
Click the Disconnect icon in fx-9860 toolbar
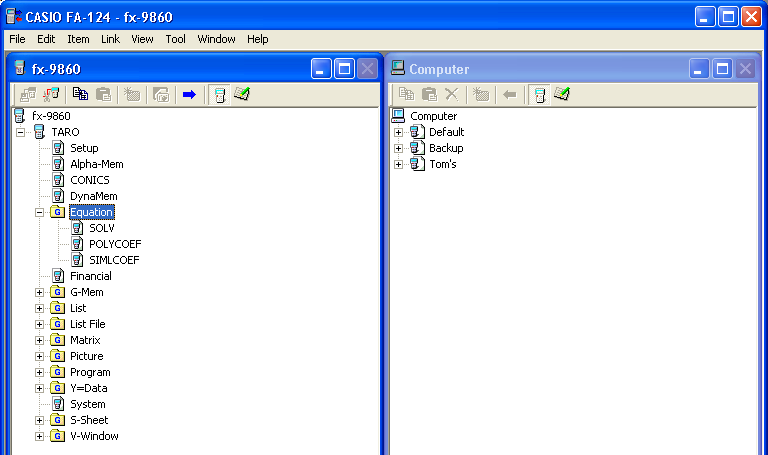tap(51, 95)
